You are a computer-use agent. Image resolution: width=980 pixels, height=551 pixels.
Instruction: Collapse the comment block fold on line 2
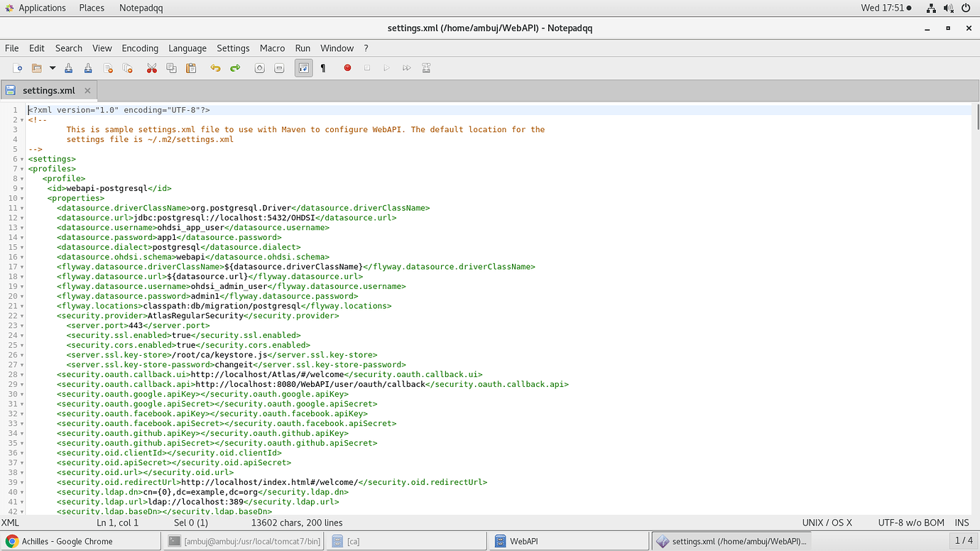22,119
